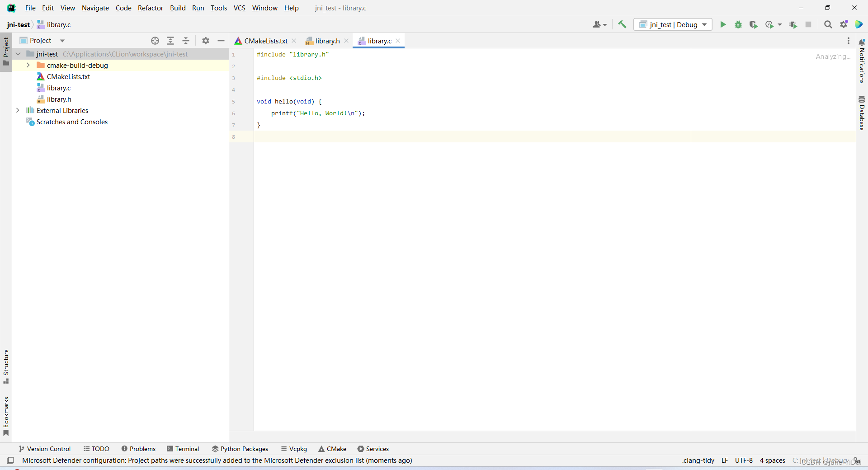This screenshot has width=868, height=470.
Task: Click .clang-tidy status bar widget
Action: pos(698,461)
